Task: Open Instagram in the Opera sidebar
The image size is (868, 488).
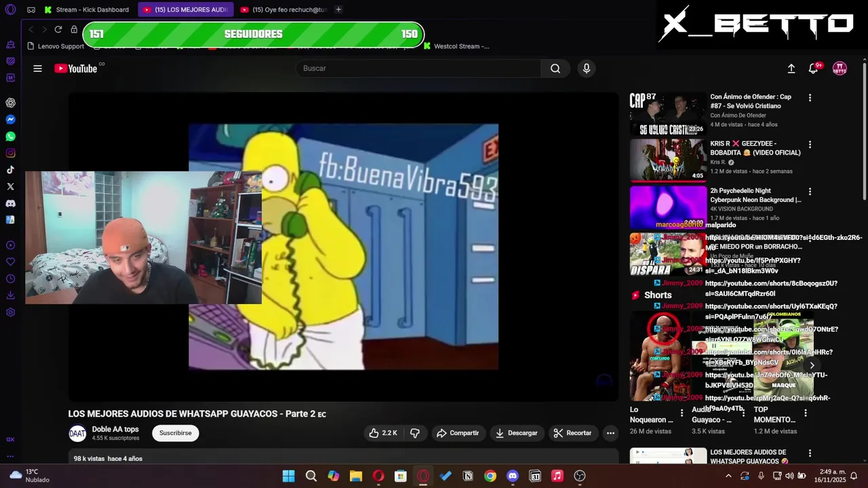Action: [x=10, y=153]
